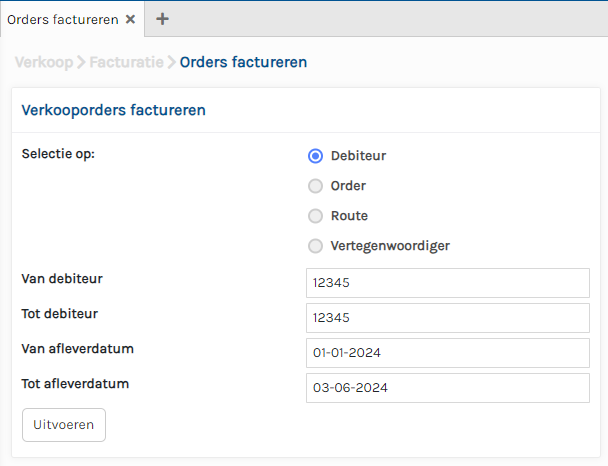Go to Verkoop in the breadcrumb

click(43, 62)
